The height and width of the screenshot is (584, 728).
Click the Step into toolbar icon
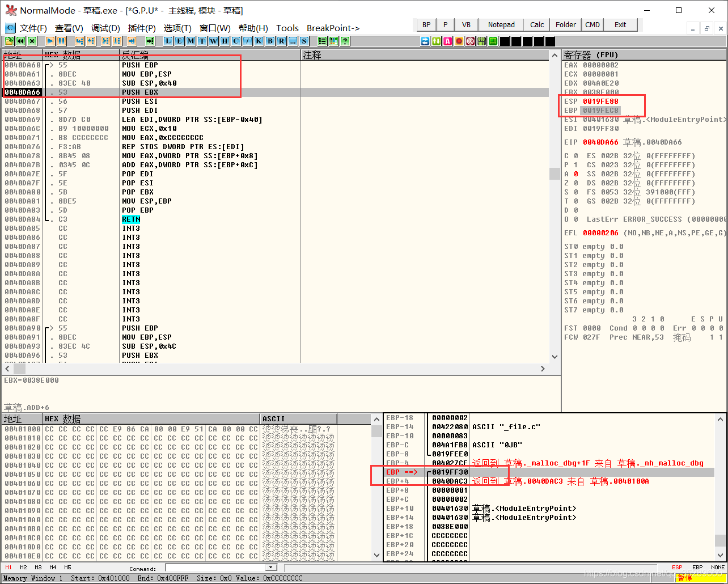click(x=79, y=41)
